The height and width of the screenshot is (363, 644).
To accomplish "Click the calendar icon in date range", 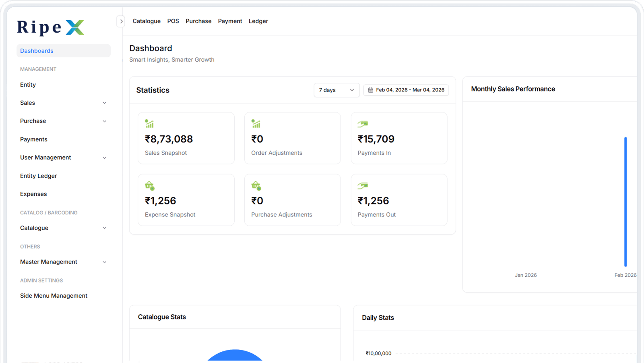I will click(370, 90).
